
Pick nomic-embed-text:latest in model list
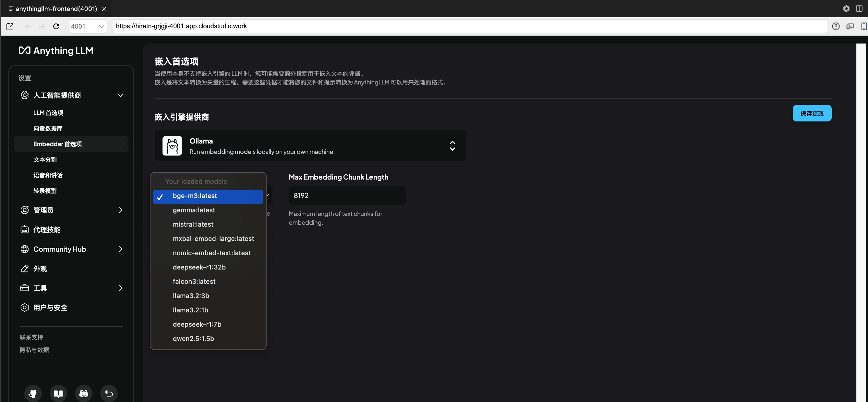[211, 253]
